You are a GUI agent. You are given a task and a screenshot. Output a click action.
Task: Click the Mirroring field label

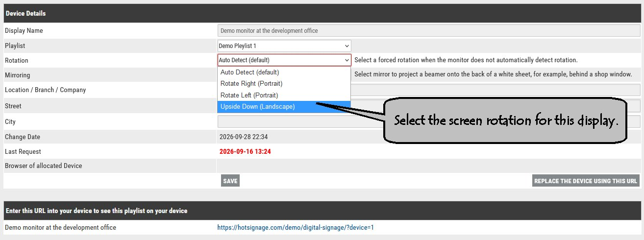[18, 75]
